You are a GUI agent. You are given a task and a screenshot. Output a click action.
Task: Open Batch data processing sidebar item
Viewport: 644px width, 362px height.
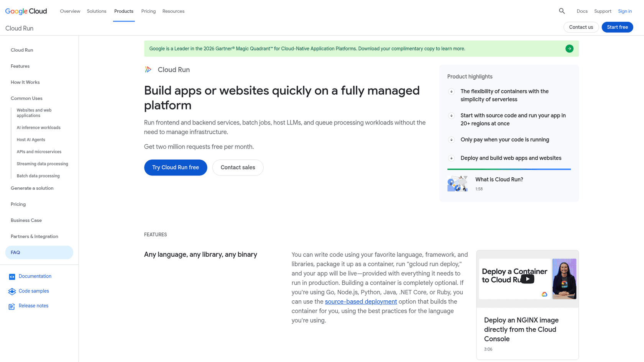[x=38, y=176]
